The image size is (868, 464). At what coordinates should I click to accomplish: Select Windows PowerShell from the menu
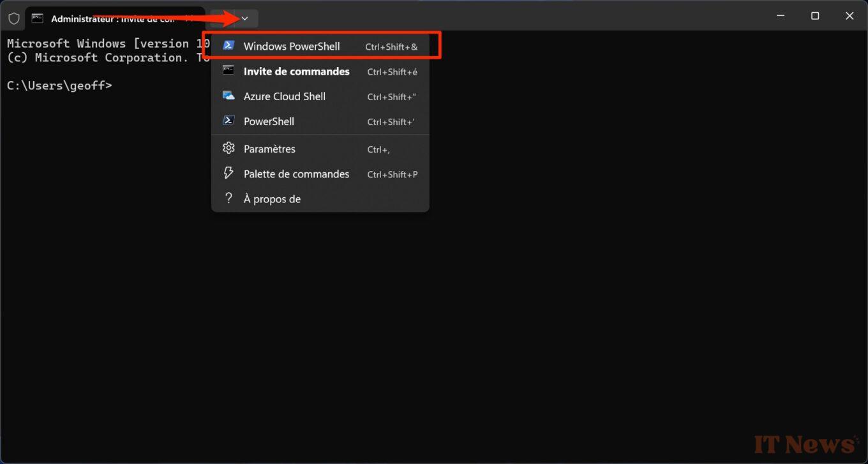pos(292,45)
